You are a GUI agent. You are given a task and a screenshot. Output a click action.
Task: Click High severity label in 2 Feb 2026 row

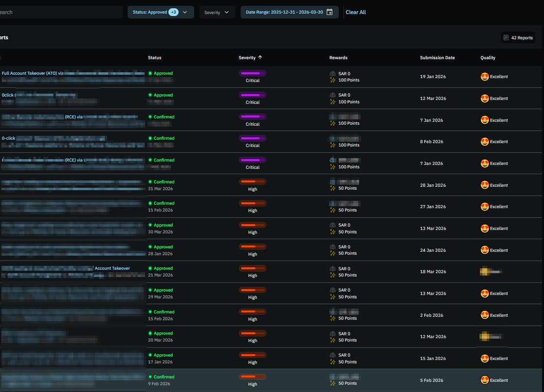(x=252, y=319)
